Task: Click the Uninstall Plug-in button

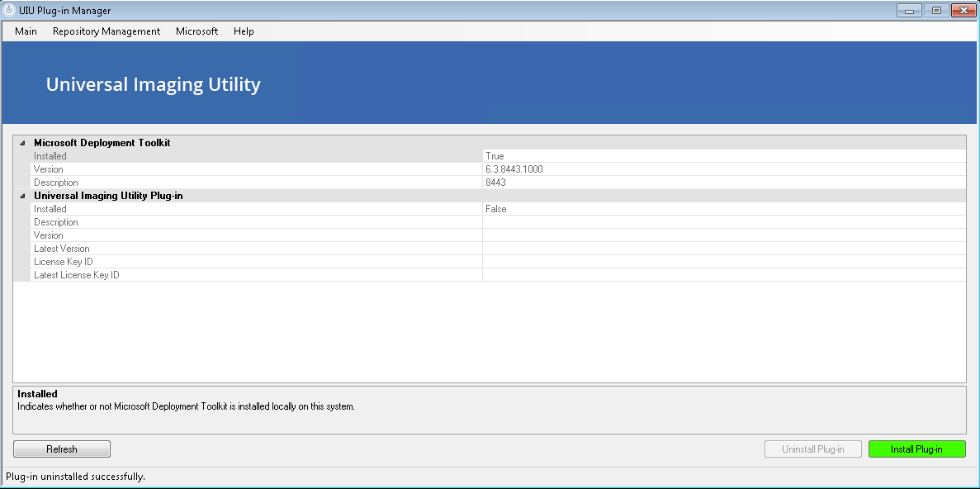Action: pos(812,449)
